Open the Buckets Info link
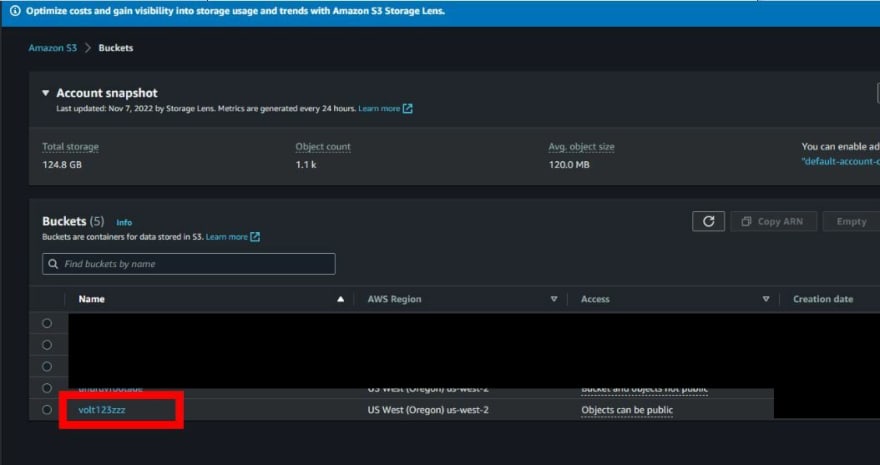 point(124,223)
